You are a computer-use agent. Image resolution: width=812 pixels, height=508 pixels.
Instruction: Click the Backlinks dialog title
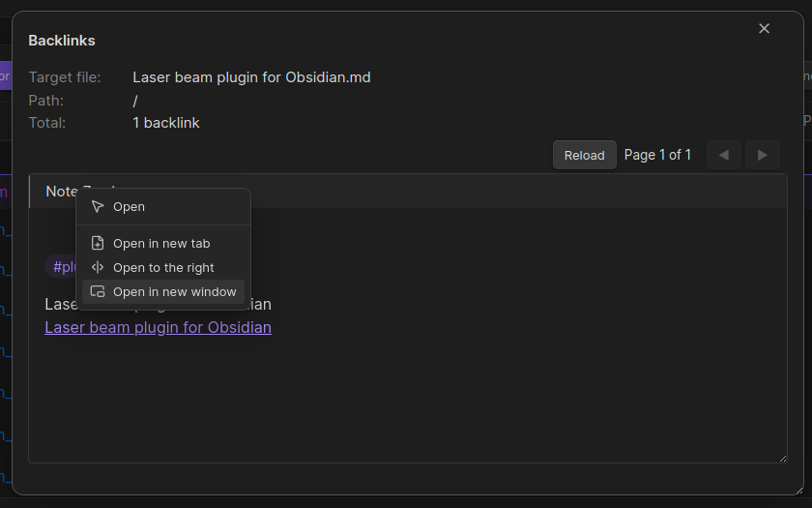coord(62,41)
